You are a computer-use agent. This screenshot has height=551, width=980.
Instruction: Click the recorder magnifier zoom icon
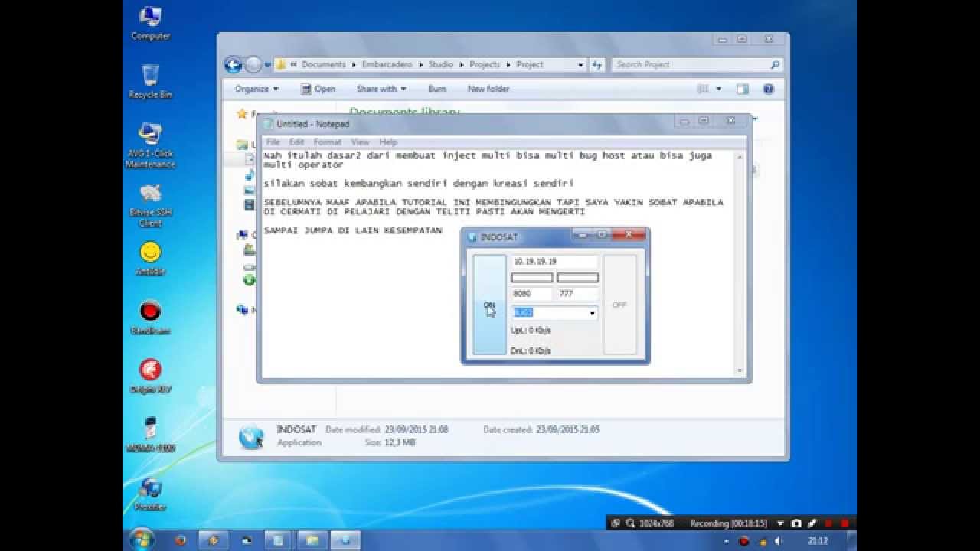tap(631, 523)
